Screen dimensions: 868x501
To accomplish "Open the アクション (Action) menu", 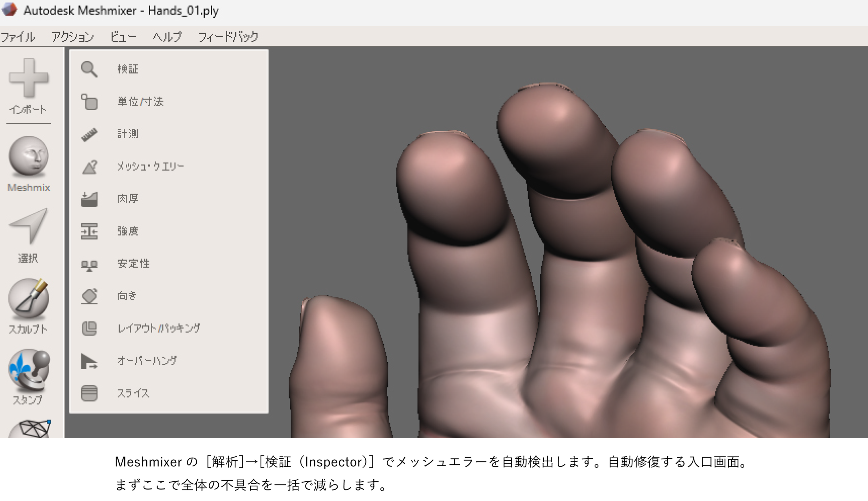I will [x=72, y=37].
